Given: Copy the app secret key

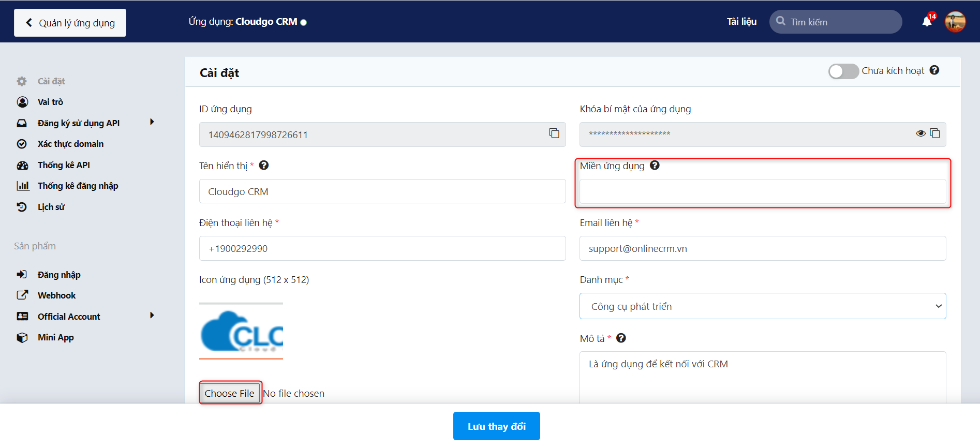Looking at the screenshot, I should point(935,133).
